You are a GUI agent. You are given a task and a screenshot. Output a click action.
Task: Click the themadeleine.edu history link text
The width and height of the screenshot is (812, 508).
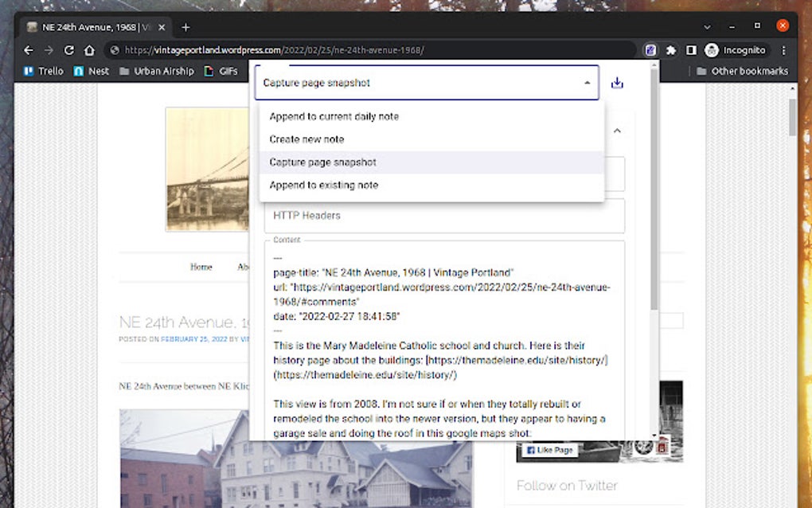point(517,360)
